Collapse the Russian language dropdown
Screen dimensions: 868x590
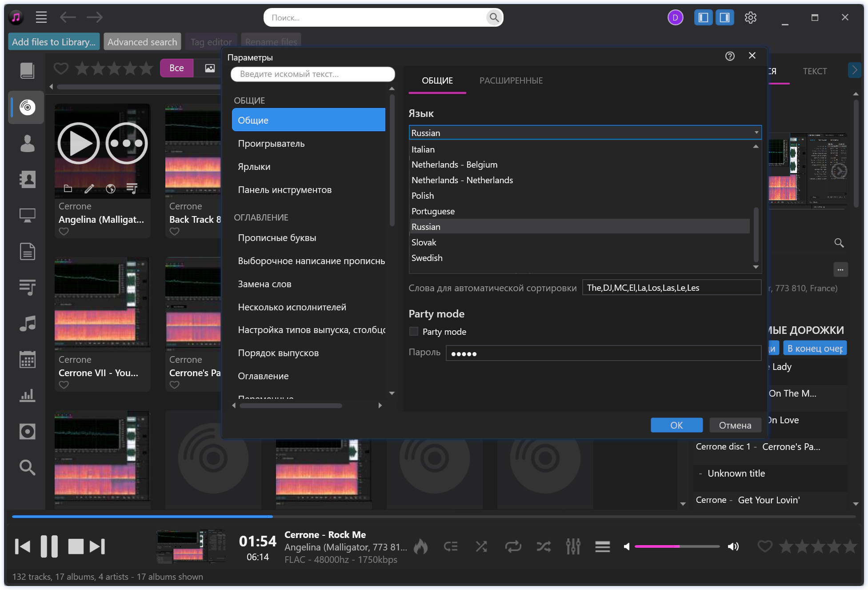coord(756,132)
